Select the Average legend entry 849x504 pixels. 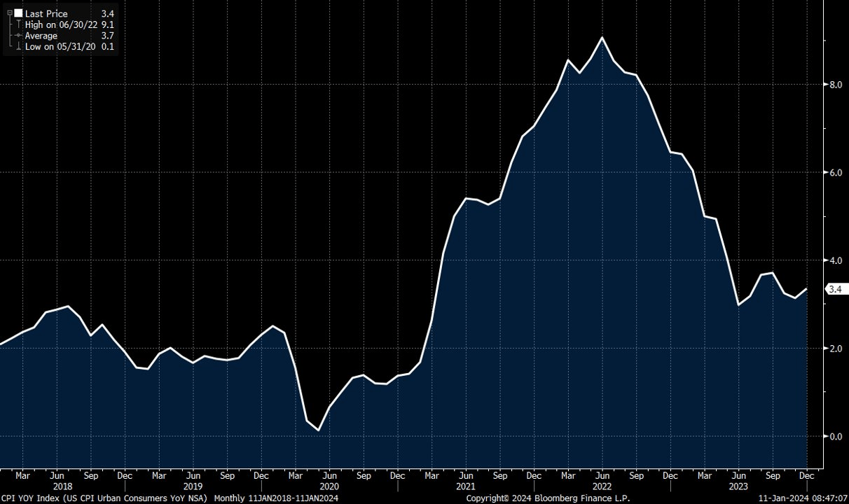(x=41, y=36)
